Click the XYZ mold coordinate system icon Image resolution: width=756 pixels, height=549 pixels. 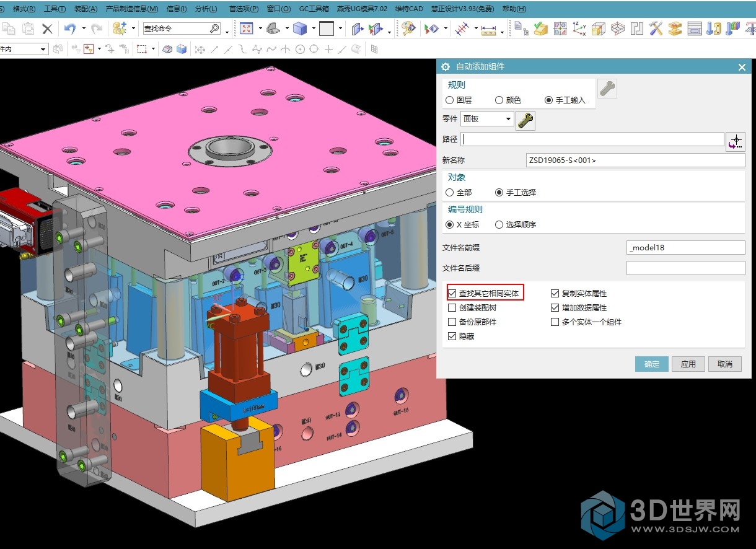point(579,29)
